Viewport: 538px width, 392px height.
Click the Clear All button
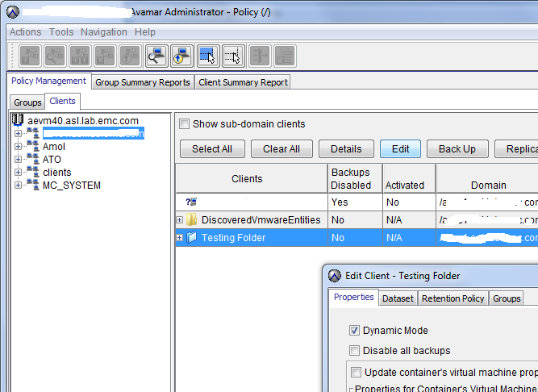point(282,149)
